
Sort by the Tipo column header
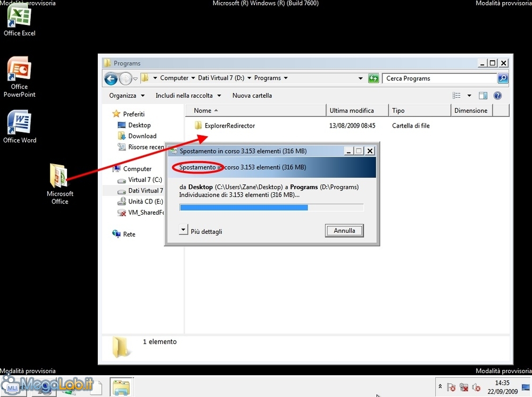[x=420, y=111]
